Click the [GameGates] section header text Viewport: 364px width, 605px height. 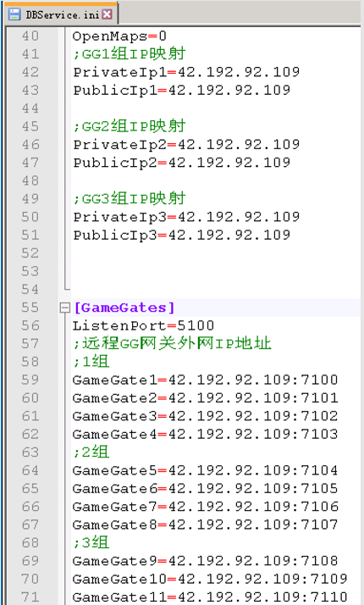[124, 308]
